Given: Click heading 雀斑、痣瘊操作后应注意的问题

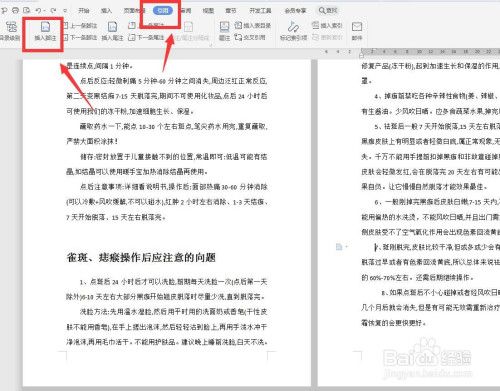Looking at the screenshot, I should coord(141,257).
